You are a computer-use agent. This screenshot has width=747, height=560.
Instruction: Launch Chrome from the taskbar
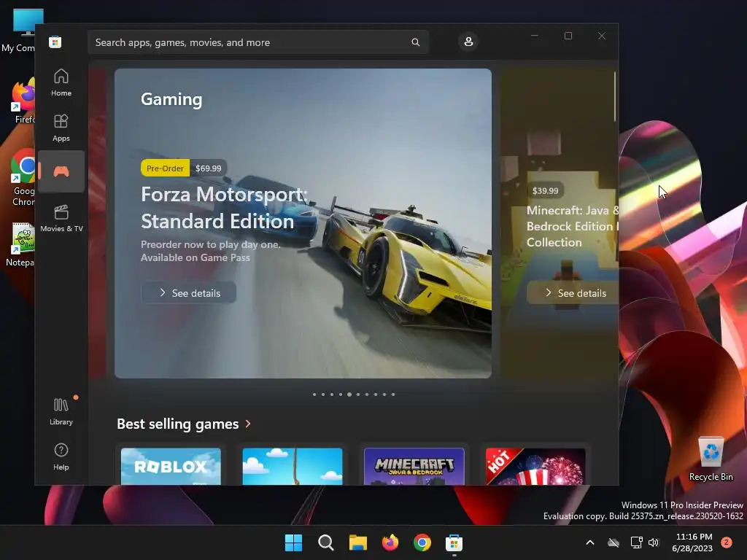click(x=422, y=542)
